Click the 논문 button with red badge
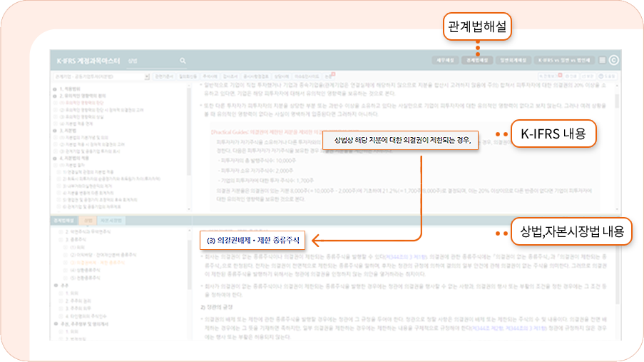Image resolution: width=644 pixels, height=362 pixels. pyautogui.click(x=328, y=75)
